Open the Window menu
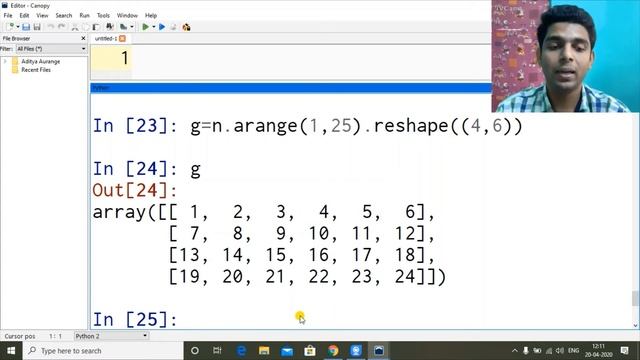 (127, 16)
